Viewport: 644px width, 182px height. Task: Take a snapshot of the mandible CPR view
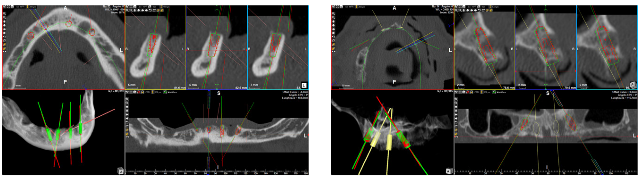(135, 92)
